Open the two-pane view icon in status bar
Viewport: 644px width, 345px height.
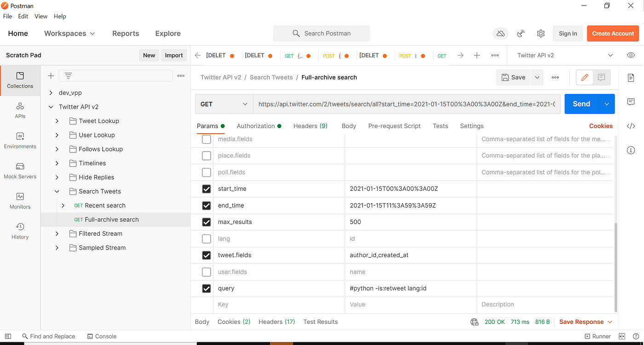(622, 336)
